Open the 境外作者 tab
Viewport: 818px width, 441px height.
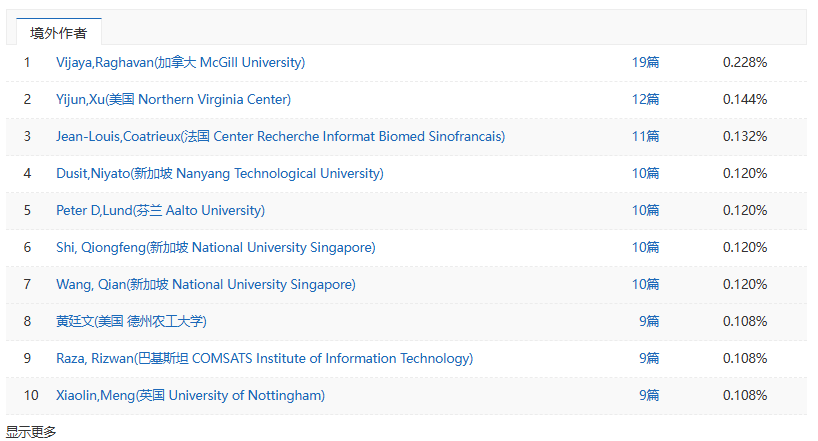point(58,32)
